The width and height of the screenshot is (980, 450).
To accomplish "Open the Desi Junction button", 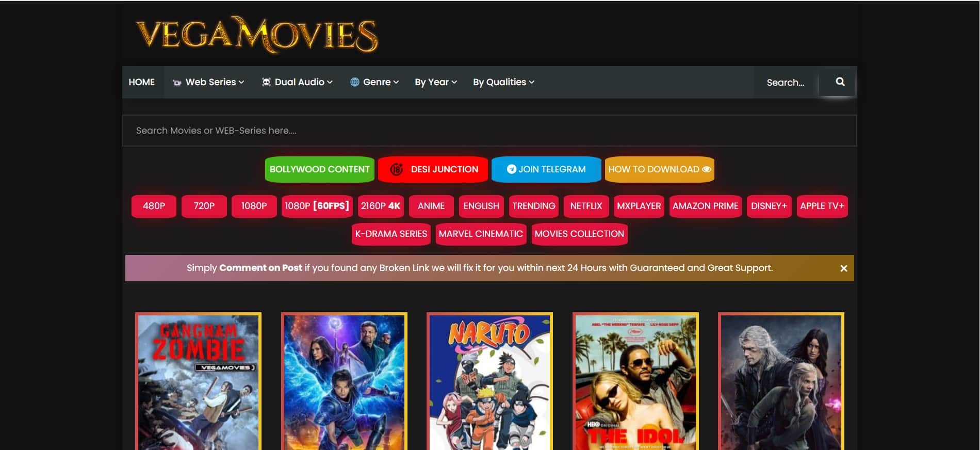I will tap(433, 169).
